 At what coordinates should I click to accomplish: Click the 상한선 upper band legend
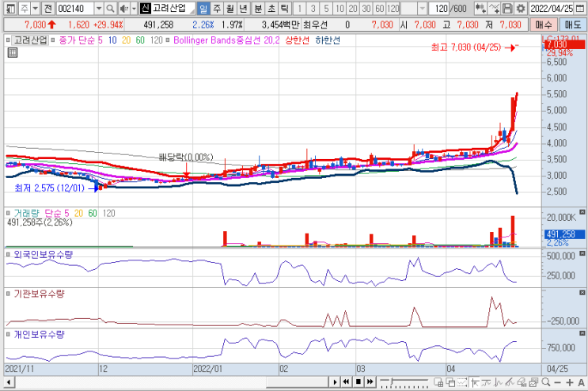pyautogui.click(x=297, y=40)
